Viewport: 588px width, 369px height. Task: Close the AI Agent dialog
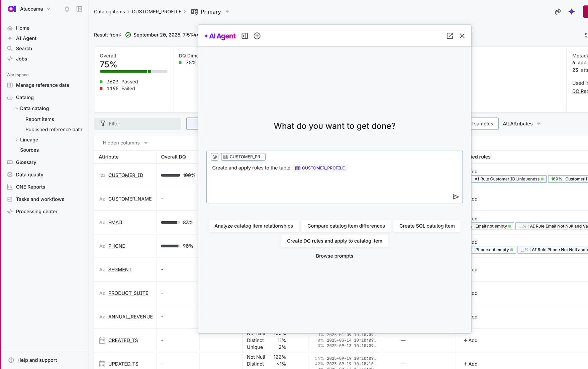(462, 36)
